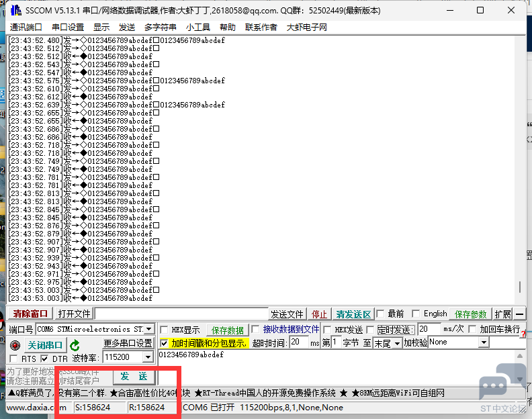Viewport: 532px width, 419px height.
Task: Click the R:158624 received counter
Action: pyautogui.click(x=154, y=408)
